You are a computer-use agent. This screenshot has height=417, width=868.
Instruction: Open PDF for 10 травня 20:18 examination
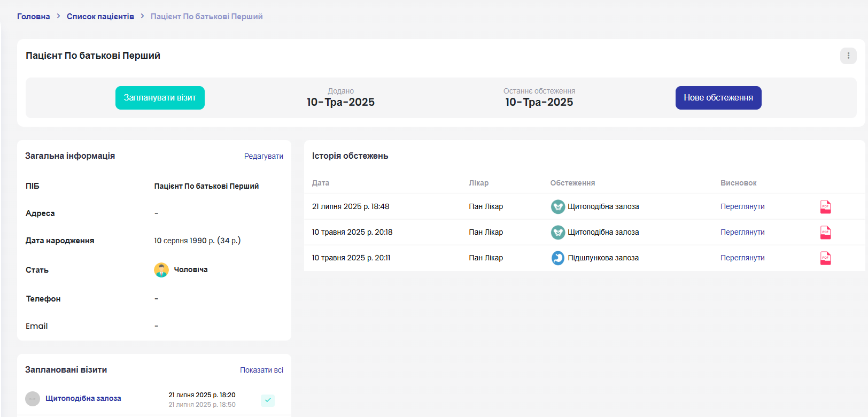point(825,233)
